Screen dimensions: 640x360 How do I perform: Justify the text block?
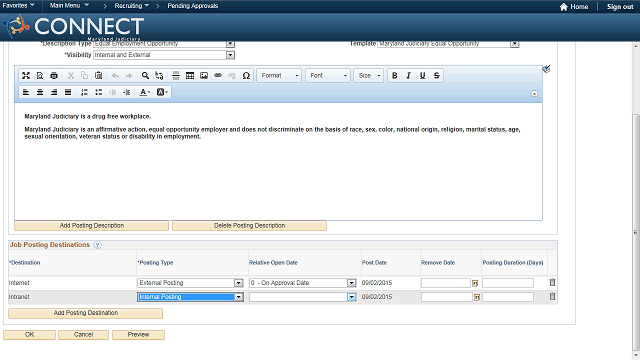pos(68,92)
